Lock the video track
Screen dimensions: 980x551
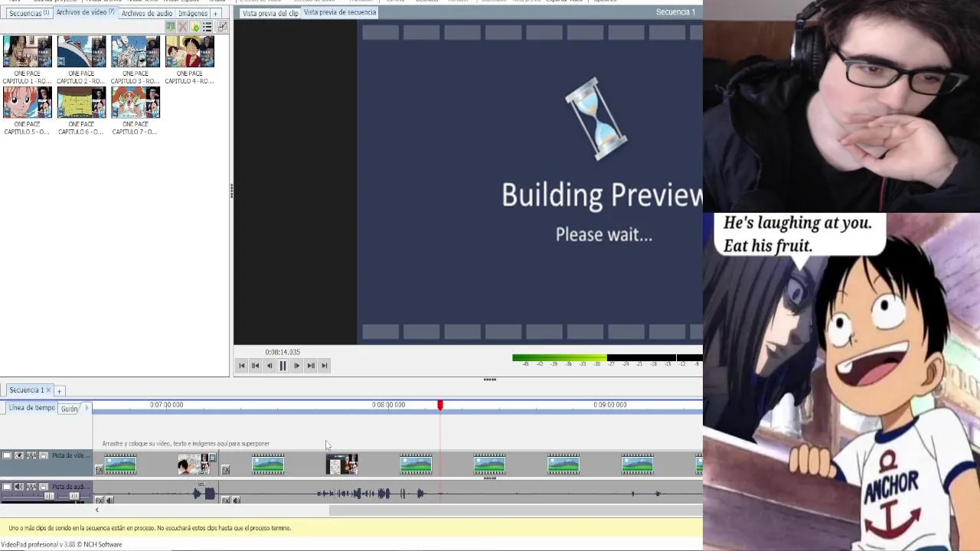tap(44, 455)
